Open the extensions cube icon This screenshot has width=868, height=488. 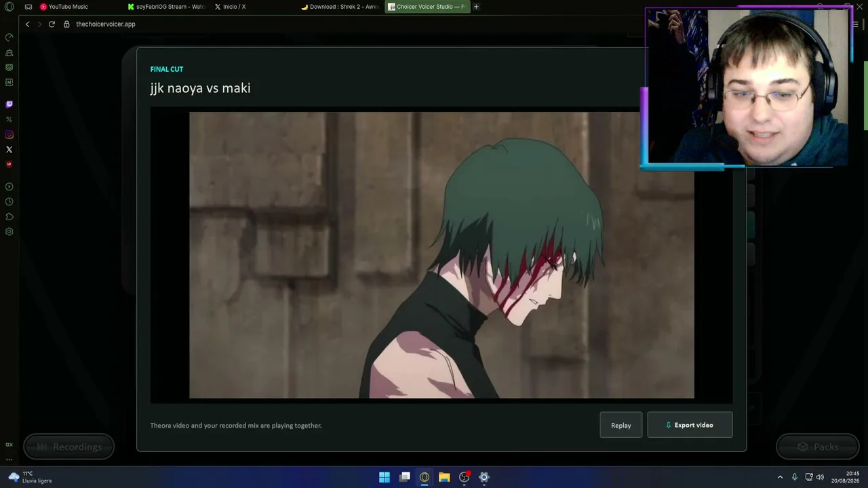(9, 216)
